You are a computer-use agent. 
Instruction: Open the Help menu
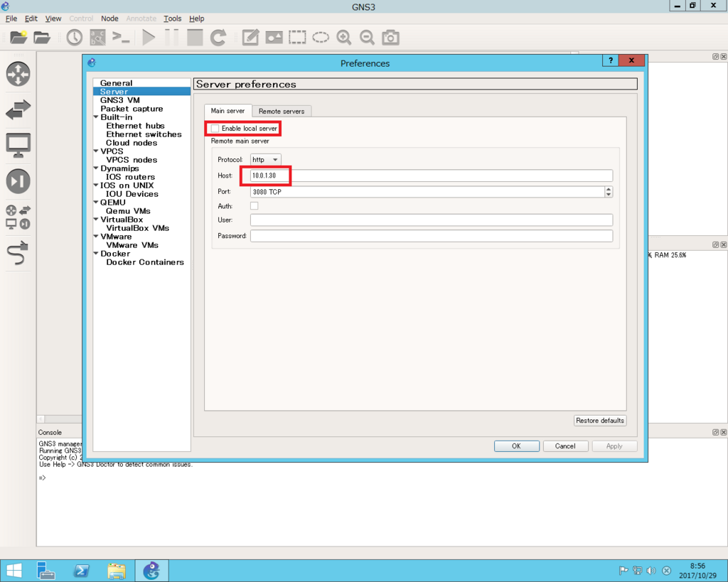click(196, 18)
